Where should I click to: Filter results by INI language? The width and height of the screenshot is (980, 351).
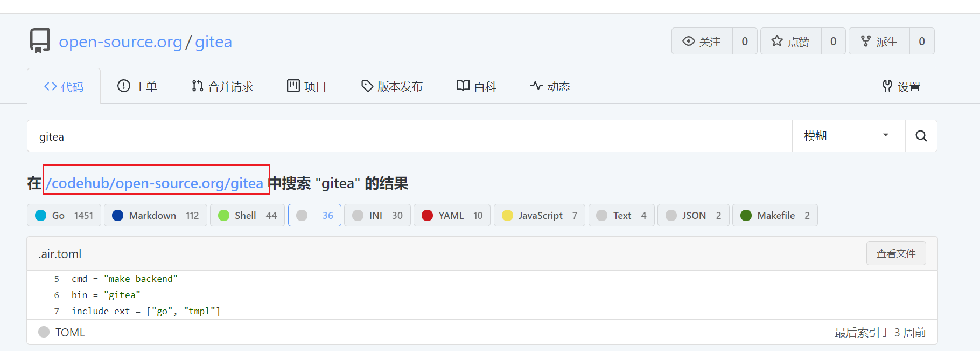pyautogui.click(x=377, y=215)
